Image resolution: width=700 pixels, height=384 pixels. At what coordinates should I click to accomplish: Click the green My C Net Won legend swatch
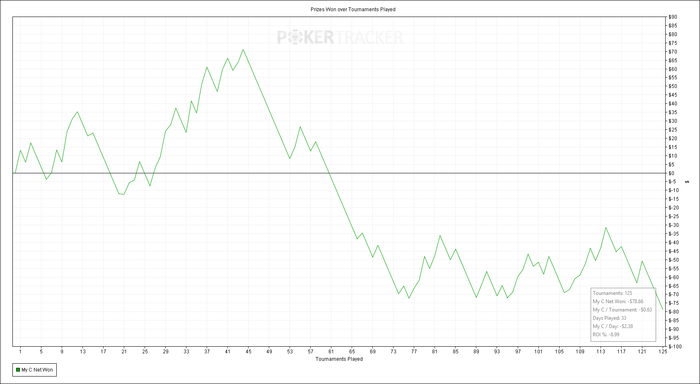[x=17, y=370]
